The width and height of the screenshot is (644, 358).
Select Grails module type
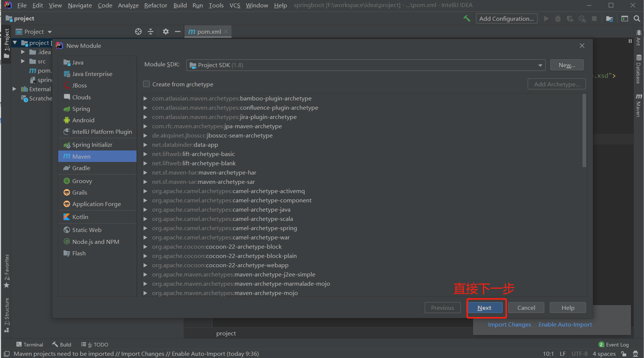coord(97,192)
